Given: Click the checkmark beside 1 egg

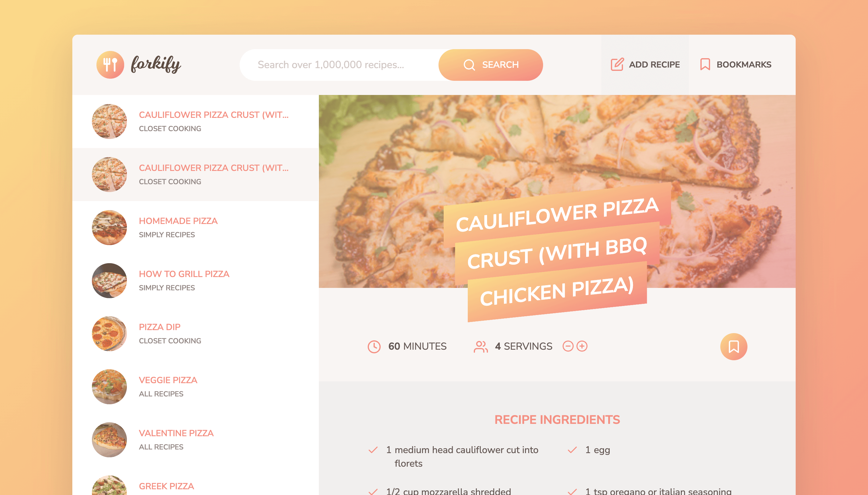Looking at the screenshot, I should (x=572, y=450).
